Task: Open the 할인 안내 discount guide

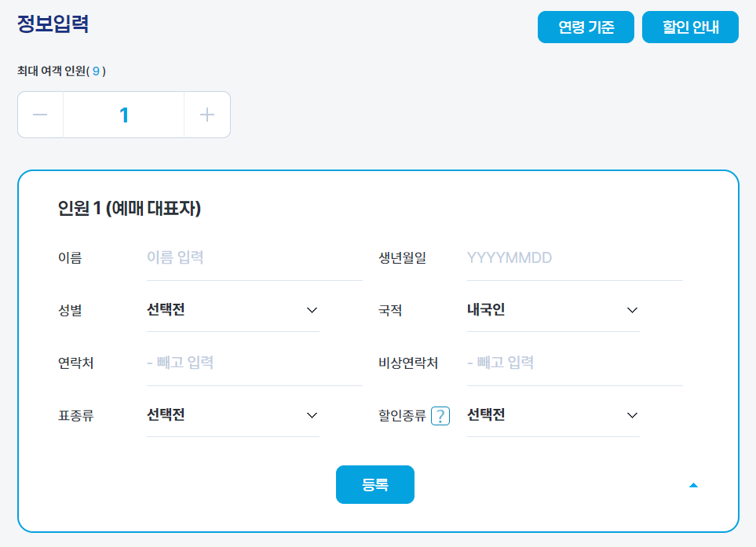Action: (x=690, y=27)
